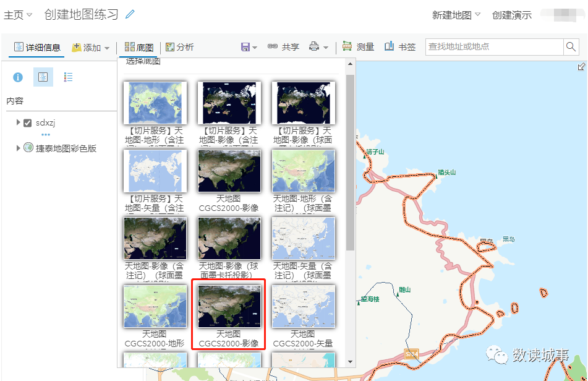Viewport: 588px width, 381px height.
Task: Open the 详细信息 details panel
Action: (x=36, y=47)
